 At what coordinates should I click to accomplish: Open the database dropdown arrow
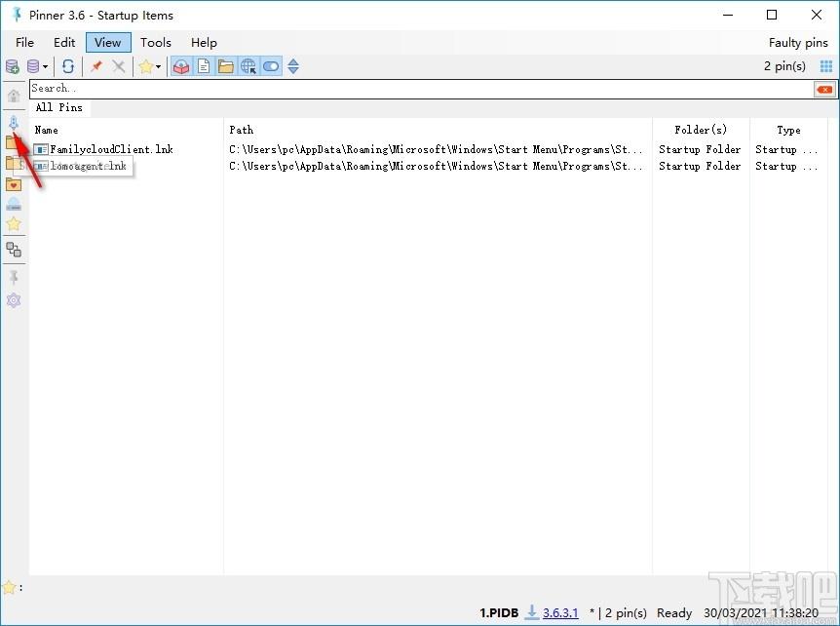[45, 67]
